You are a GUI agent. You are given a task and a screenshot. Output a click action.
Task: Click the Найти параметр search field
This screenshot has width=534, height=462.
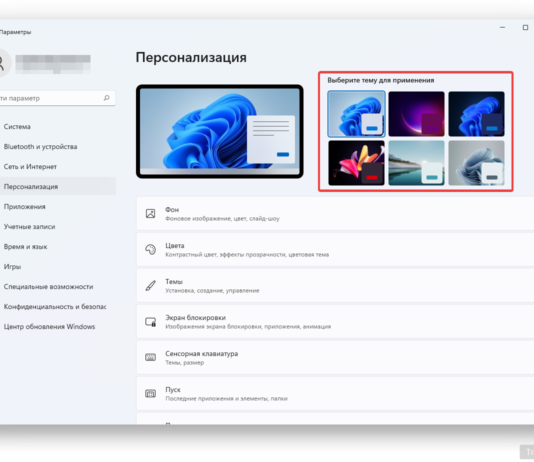(57, 98)
